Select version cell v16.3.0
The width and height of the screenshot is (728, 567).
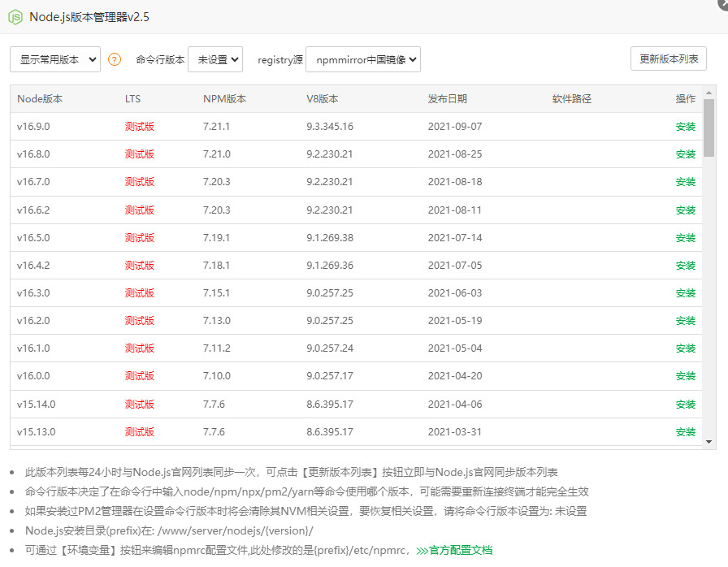pyautogui.click(x=33, y=293)
